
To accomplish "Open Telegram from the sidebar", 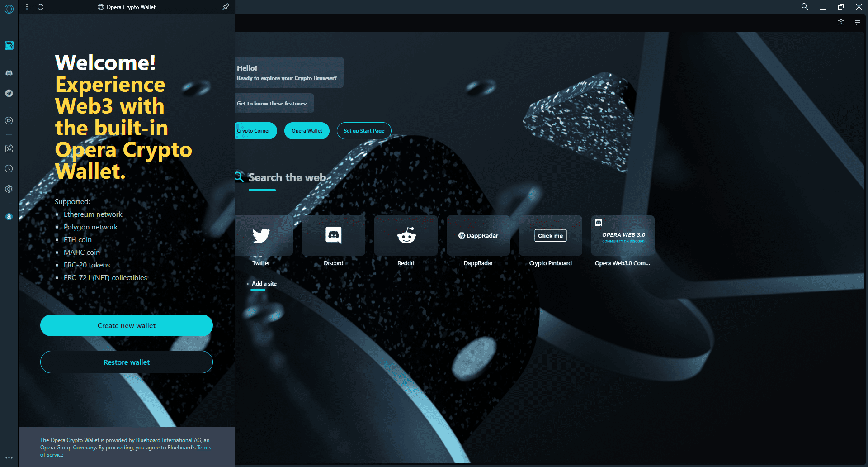I will tap(9, 93).
